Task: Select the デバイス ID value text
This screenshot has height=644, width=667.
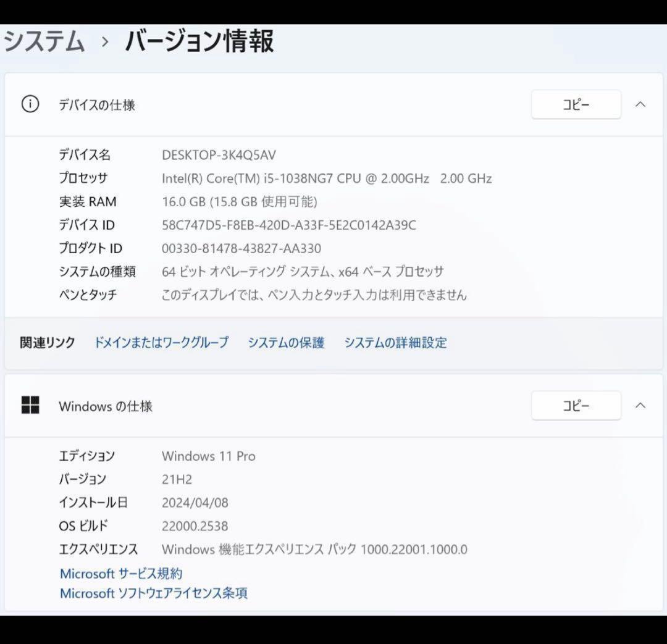Action: 288,225
